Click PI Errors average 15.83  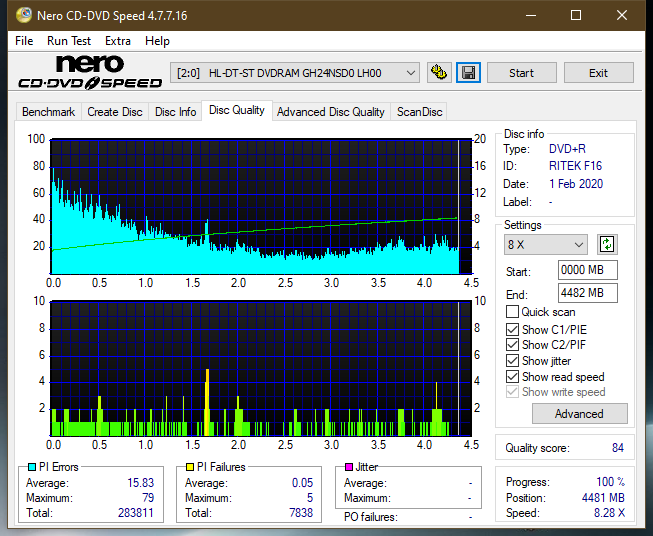click(x=140, y=483)
